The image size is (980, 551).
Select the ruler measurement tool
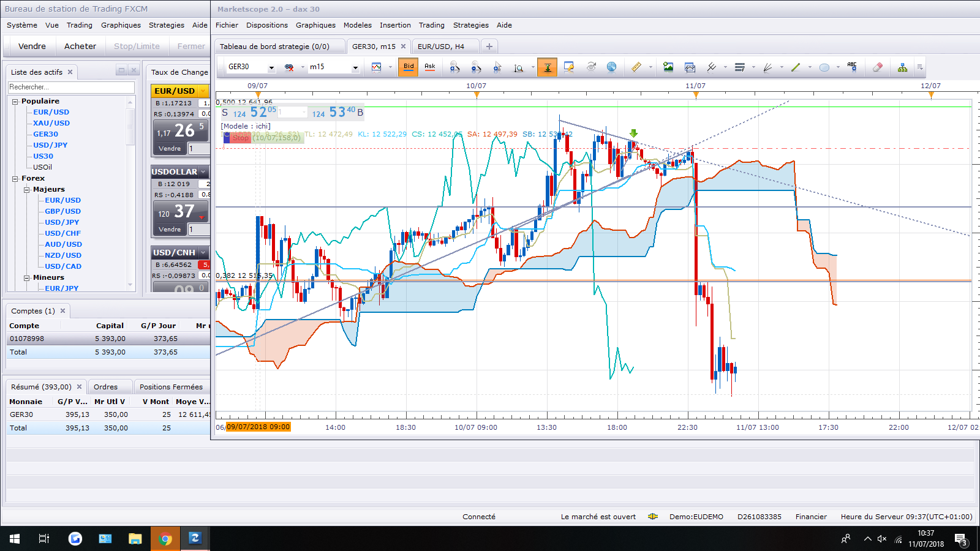pyautogui.click(x=636, y=67)
